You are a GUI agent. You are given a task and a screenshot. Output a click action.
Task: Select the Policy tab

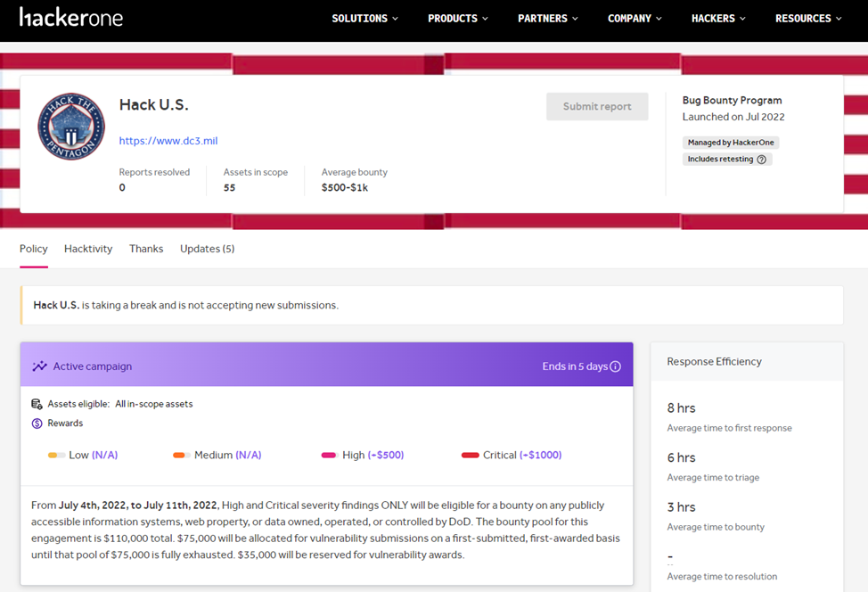pyautogui.click(x=34, y=250)
